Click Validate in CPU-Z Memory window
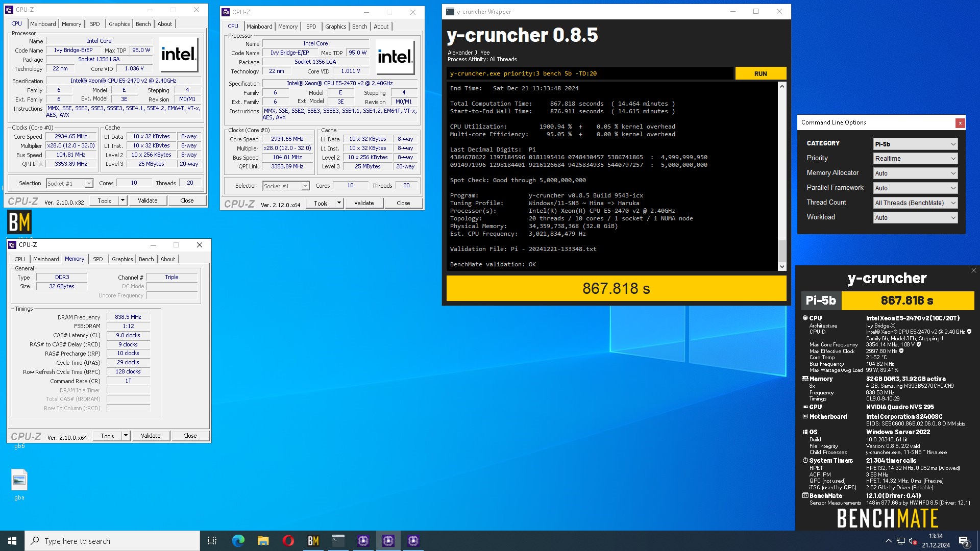 pos(151,436)
